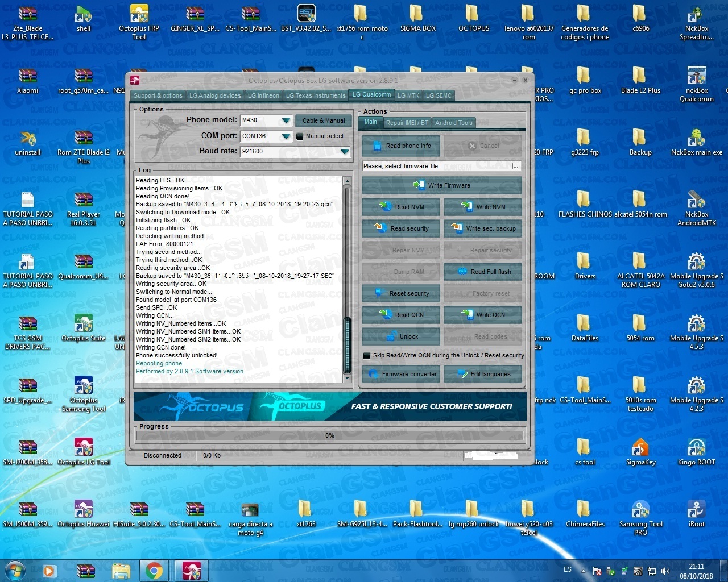Switch to LG Texas Instruments tab

click(x=316, y=95)
